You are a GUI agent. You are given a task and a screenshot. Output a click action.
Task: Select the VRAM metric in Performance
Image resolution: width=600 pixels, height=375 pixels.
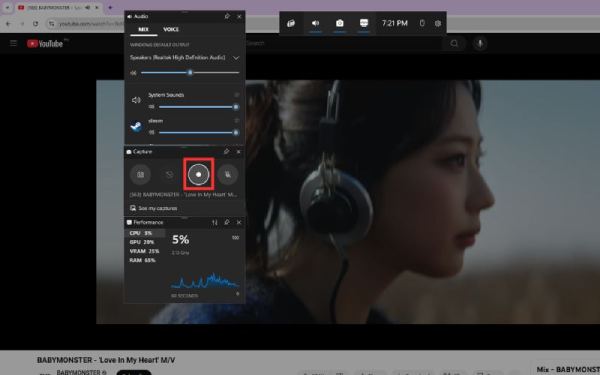145,251
